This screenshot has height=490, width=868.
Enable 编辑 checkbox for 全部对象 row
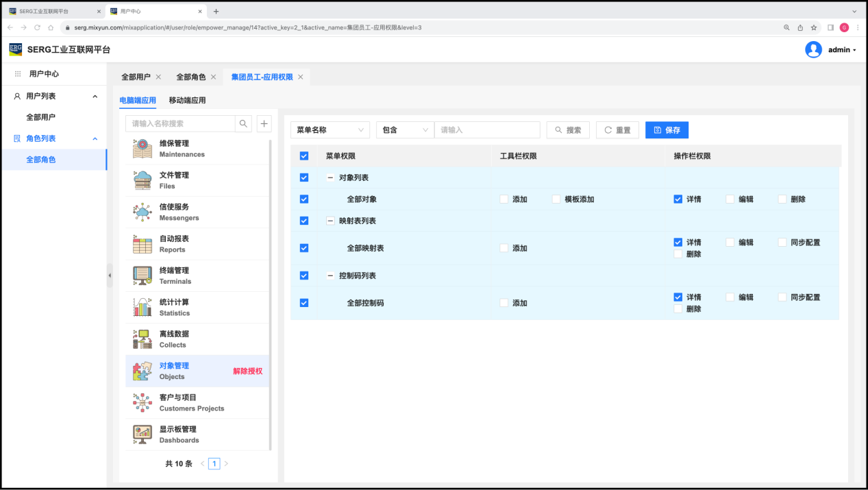730,199
